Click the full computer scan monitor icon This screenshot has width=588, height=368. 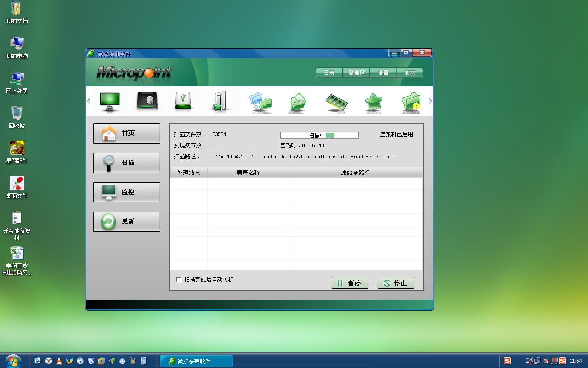coord(110,101)
